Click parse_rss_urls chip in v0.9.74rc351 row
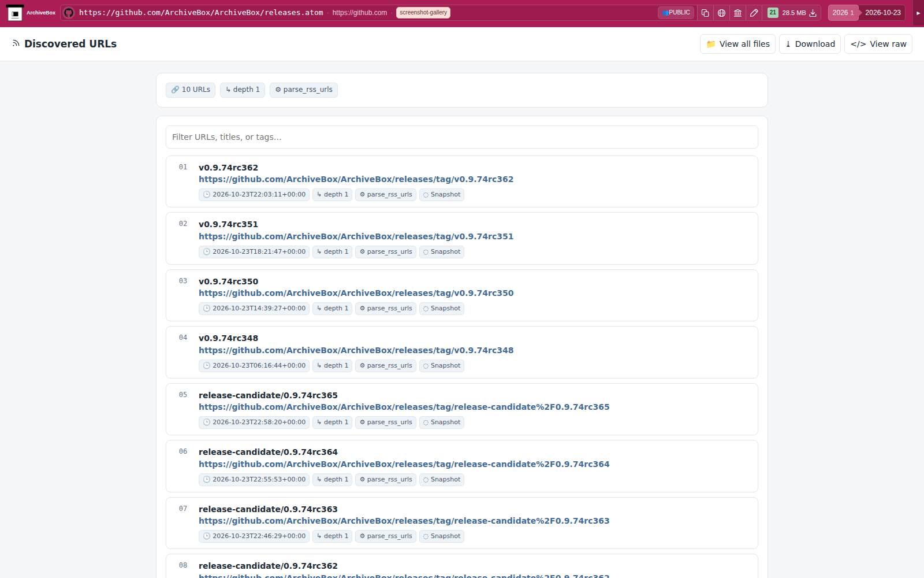924x578 pixels. pyautogui.click(x=386, y=252)
